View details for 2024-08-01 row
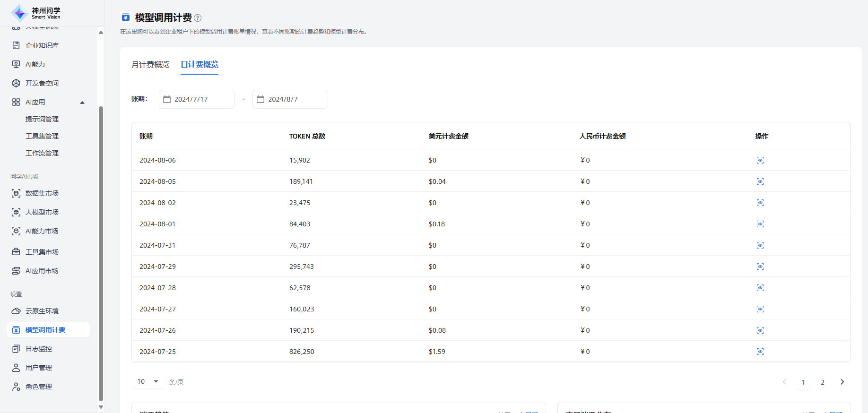This screenshot has width=868, height=413. pos(760,224)
